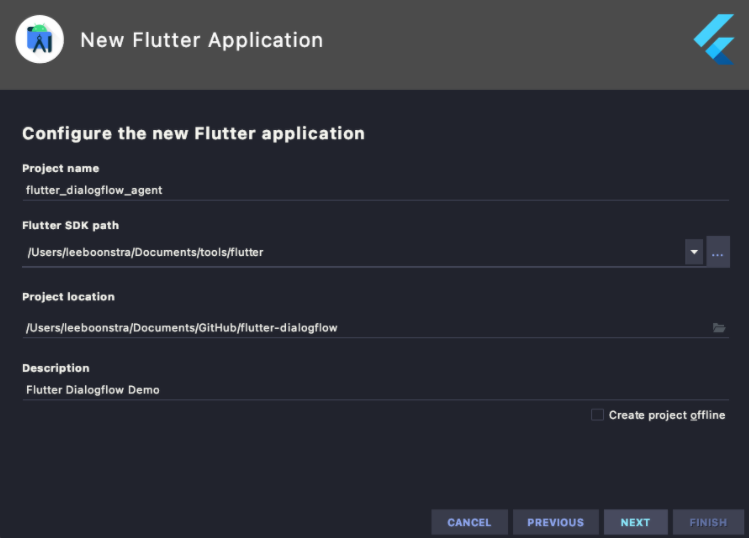Image resolution: width=749 pixels, height=538 pixels.
Task: Click the "Description" label
Action: (x=55, y=368)
